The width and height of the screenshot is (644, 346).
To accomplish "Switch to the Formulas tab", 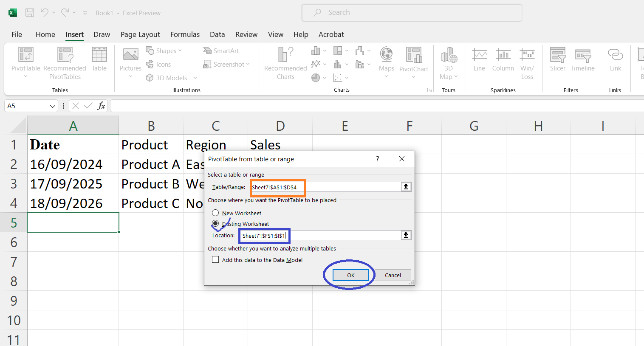I will (x=185, y=34).
